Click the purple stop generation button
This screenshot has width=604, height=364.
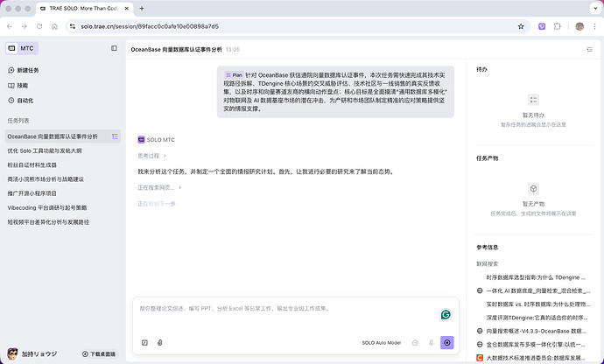446,342
